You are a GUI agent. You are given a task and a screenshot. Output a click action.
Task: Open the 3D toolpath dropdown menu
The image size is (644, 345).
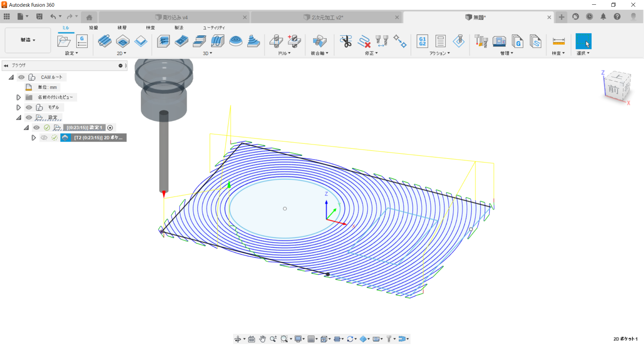click(x=208, y=53)
